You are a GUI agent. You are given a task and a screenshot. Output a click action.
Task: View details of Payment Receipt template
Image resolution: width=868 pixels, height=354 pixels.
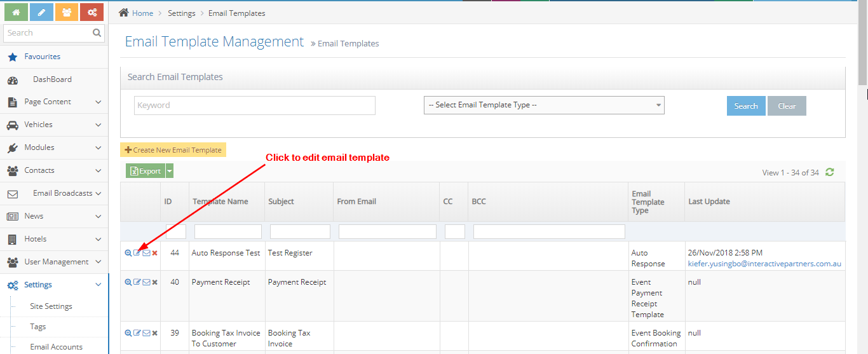click(x=128, y=282)
